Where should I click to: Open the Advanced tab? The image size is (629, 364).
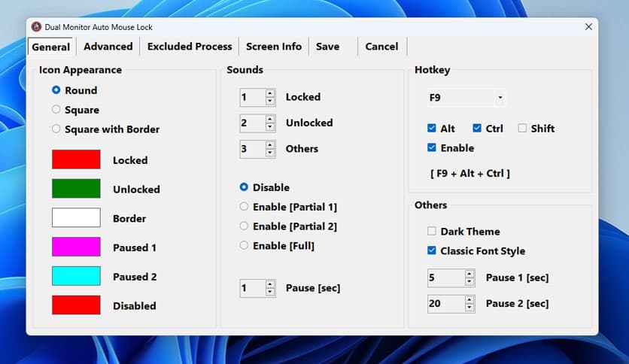(108, 47)
